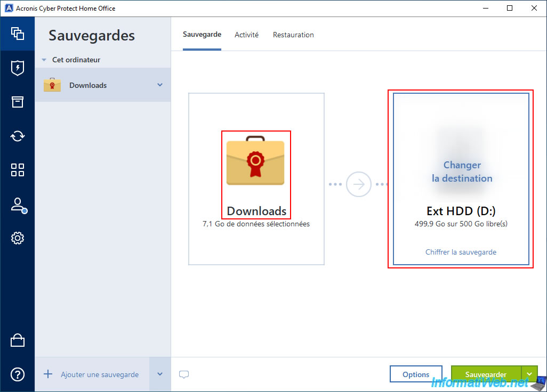Viewport: 547px width, 392px height.
Task: Click the green Sauvegarder button
Action: click(x=486, y=374)
